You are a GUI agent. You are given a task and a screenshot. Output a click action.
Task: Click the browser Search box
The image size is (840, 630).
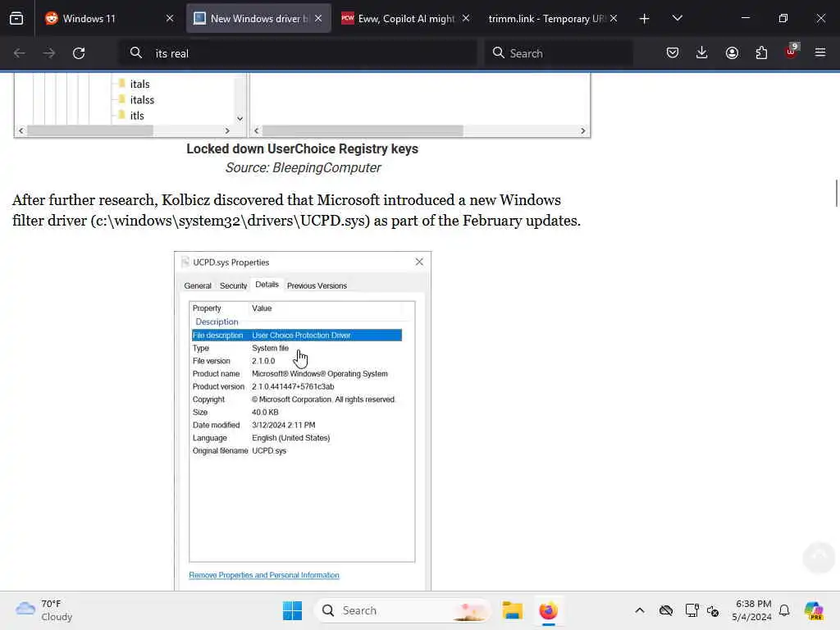559,53
